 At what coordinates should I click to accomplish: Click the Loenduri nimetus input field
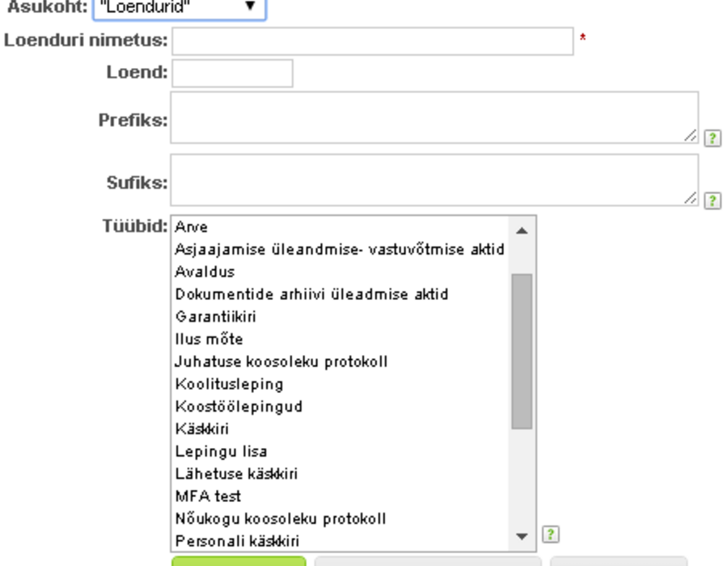point(373,41)
